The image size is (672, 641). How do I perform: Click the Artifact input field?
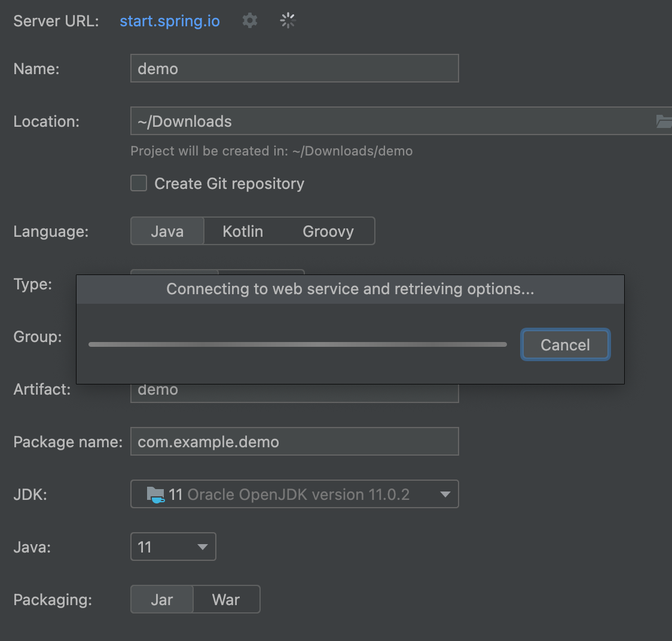(294, 392)
